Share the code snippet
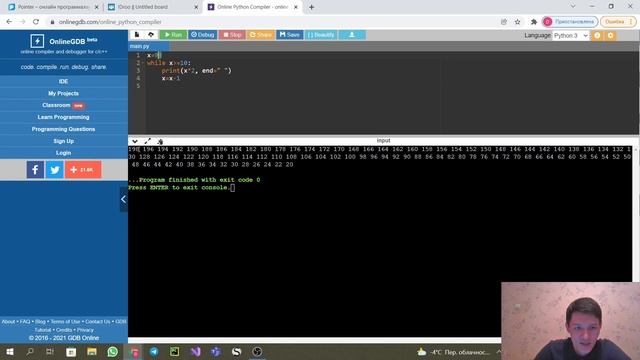This screenshot has width=640, height=360. point(260,35)
